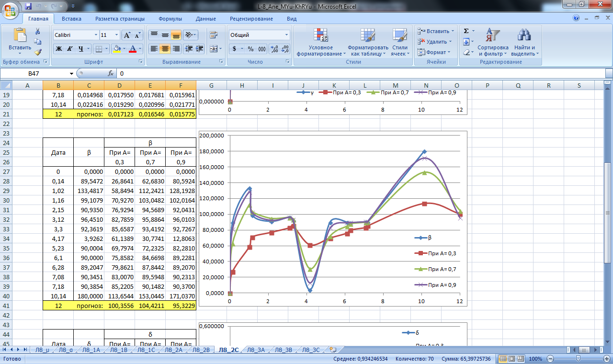Adjust the zoom slider handle
The image size is (613, 364).
tap(578, 359)
